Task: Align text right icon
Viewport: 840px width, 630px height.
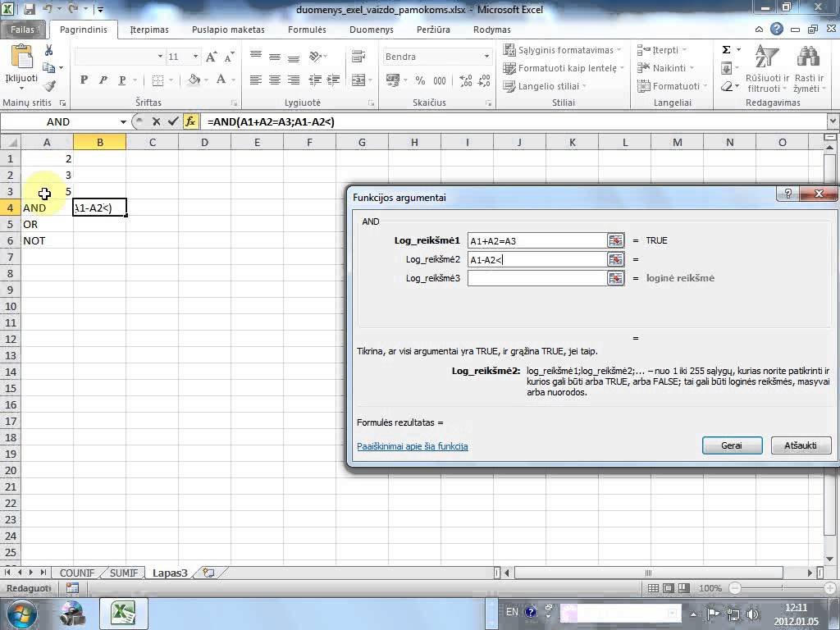Action: (293, 80)
